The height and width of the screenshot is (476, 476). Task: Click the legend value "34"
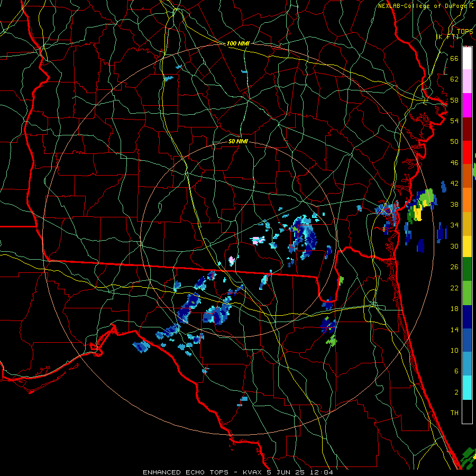tap(454, 225)
